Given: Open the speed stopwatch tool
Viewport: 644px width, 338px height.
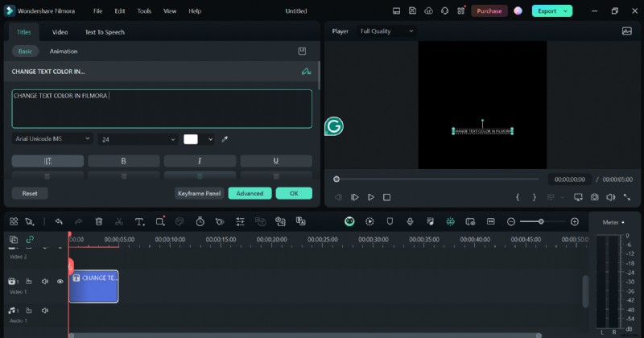Looking at the screenshot, I should 200,222.
